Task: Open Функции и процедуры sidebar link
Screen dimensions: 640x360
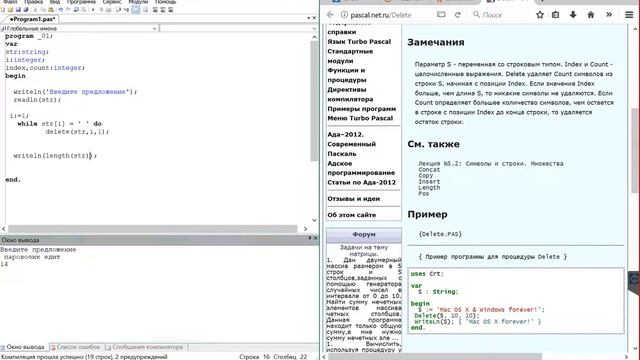Action: [347, 75]
